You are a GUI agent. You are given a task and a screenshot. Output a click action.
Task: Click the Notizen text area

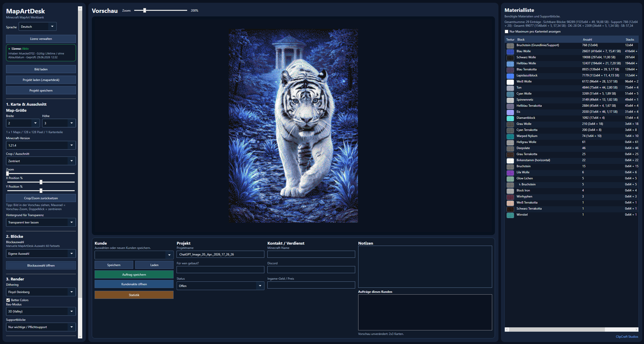tap(425, 267)
